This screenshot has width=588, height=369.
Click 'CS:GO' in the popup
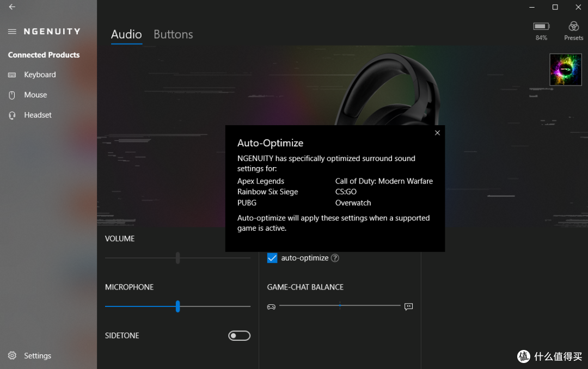[346, 192]
